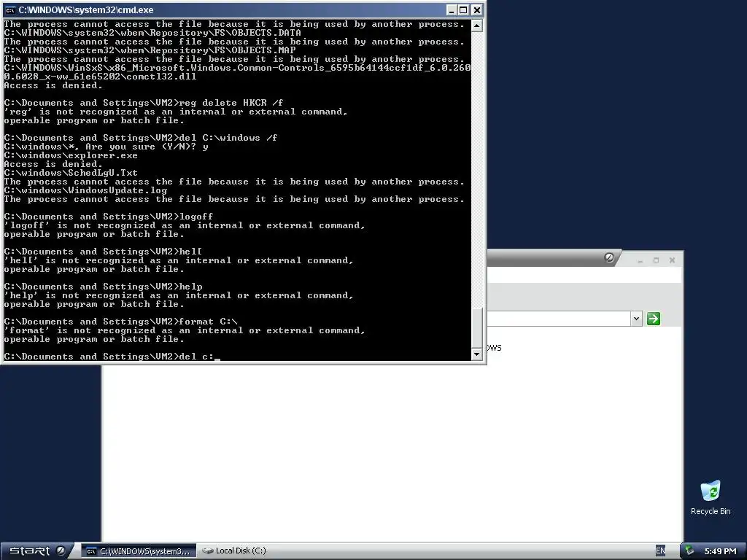This screenshot has height=560, width=747.
Task: Click the 'reg delete HKCR /f' command line
Action: click(144, 103)
